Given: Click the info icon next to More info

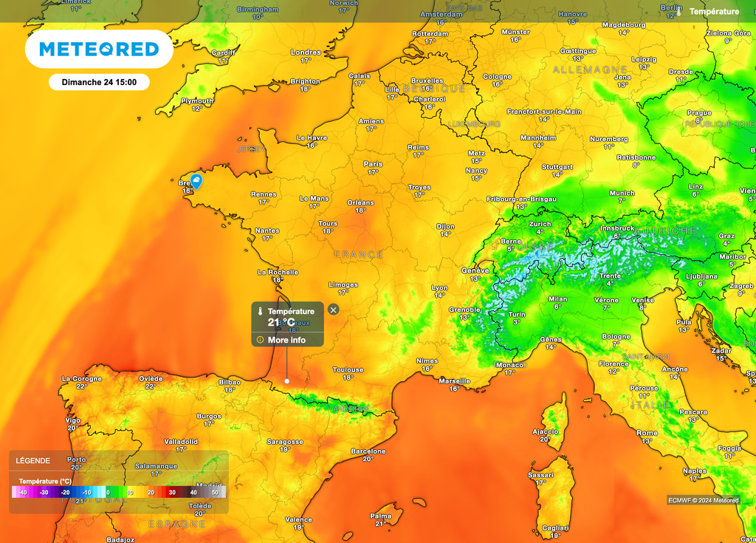Looking at the screenshot, I should click(260, 338).
